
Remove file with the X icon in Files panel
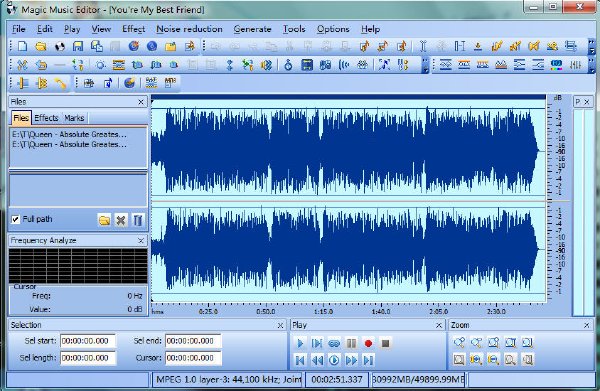pyautogui.click(x=121, y=220)
